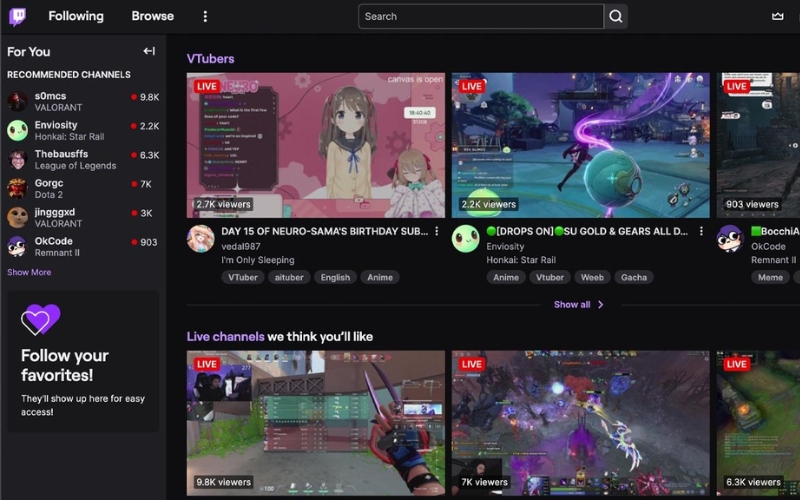Open Gorgc avatar in sidebar

click(17, 189)
